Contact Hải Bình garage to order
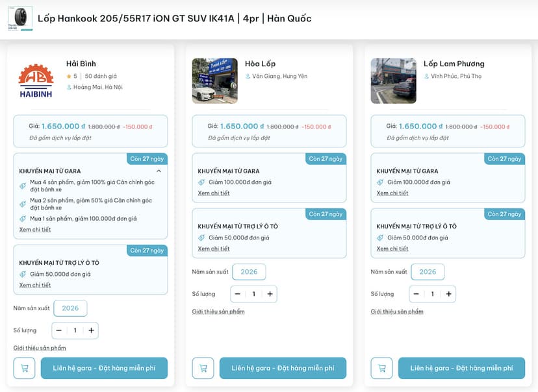 point(105,368)
